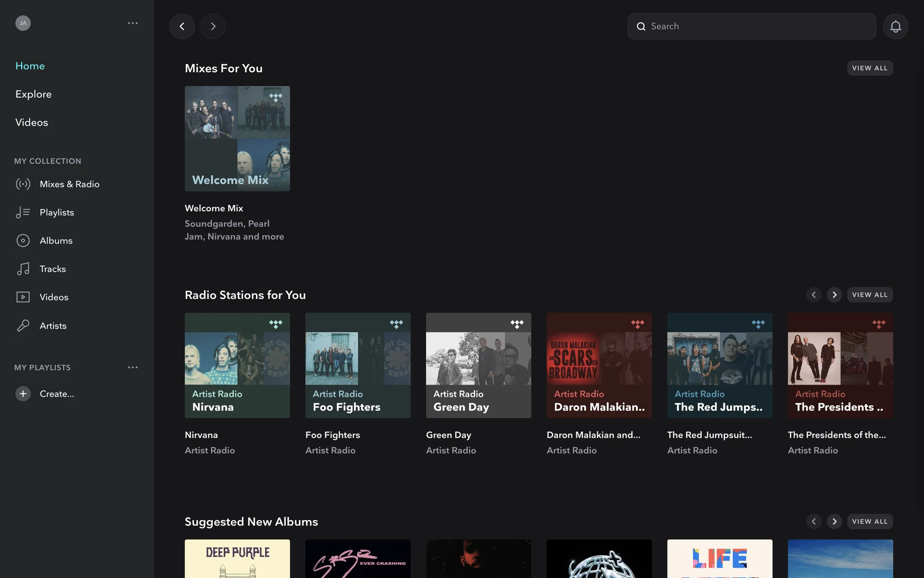Open the Welcome Mix thumbnail

coord(237,139)
